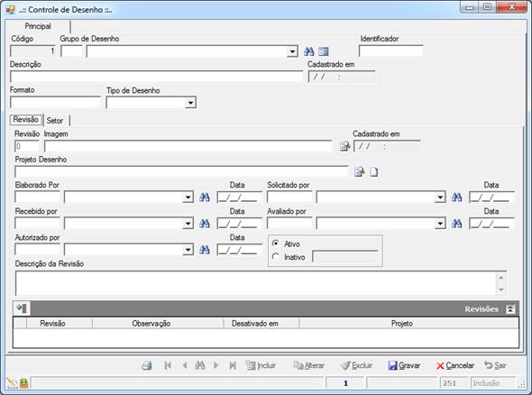The image size is (532, 395).
Task: Search Recebido por with binoculars icon
Action: point(205,224)
